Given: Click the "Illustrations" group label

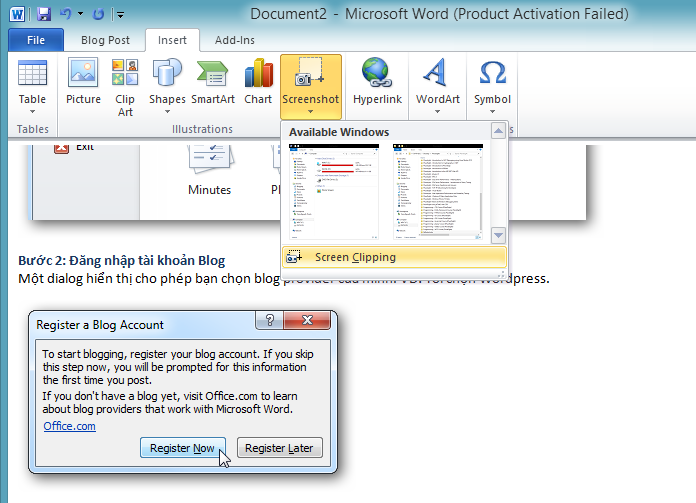Looking at the screenshot, I should (202, 129).
